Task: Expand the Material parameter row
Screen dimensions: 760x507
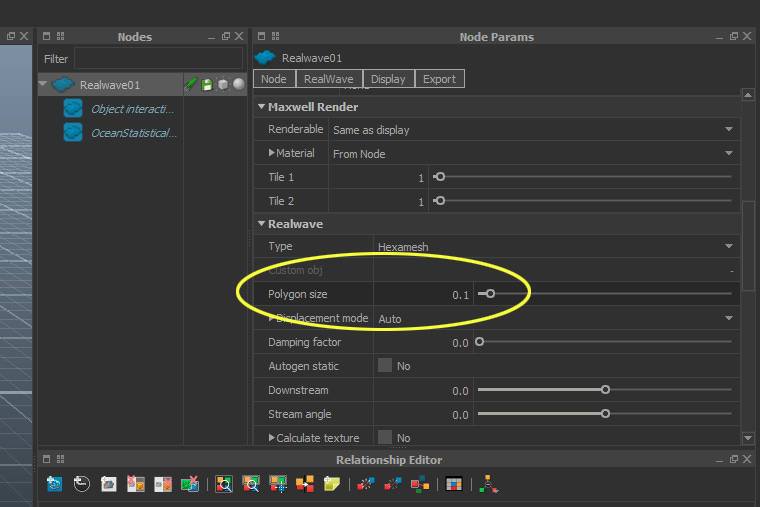Action: click(x=271, y=153)
